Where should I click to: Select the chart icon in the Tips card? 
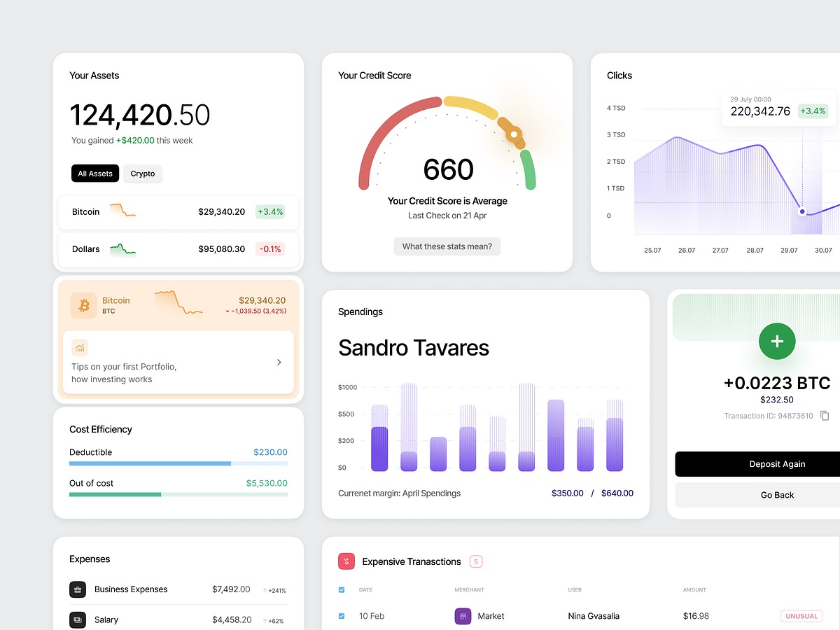79,347
